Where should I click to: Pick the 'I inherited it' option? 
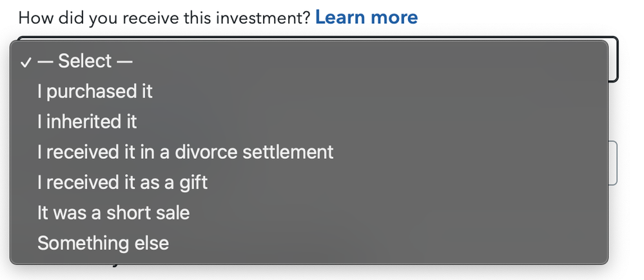click(309, 122)
